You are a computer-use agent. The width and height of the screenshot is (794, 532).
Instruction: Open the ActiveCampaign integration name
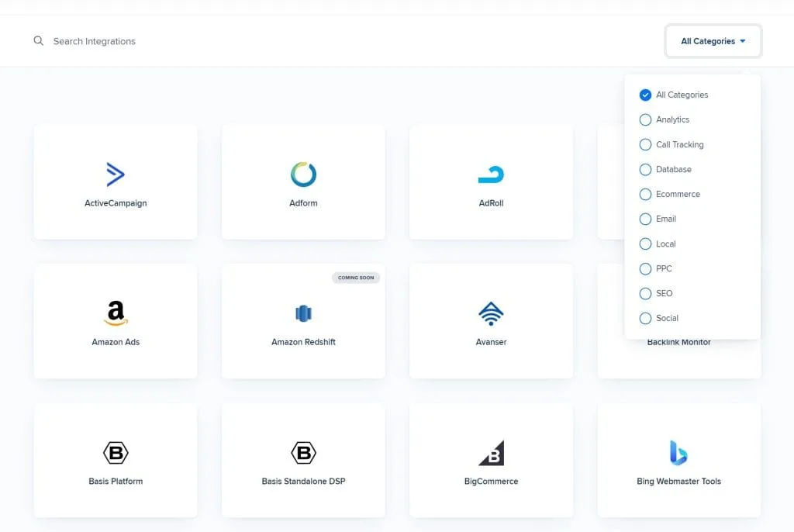[116, 203]
